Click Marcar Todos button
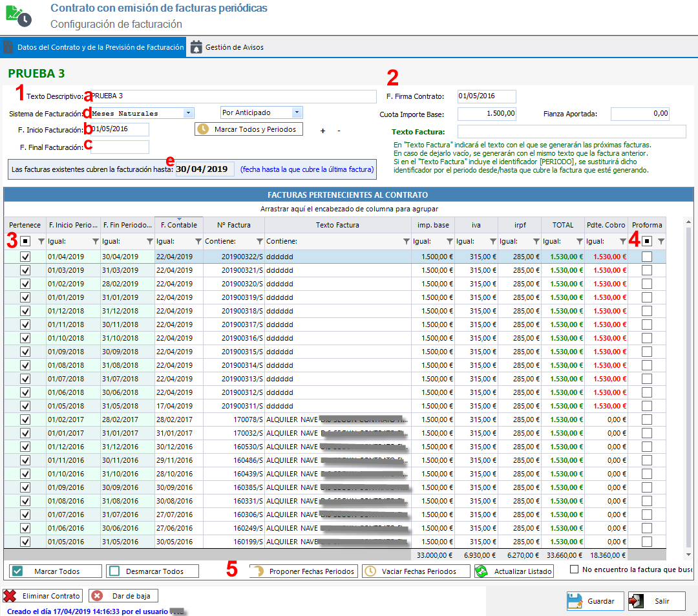This screenshot has height=616, width=698. (x=56, y=571)
